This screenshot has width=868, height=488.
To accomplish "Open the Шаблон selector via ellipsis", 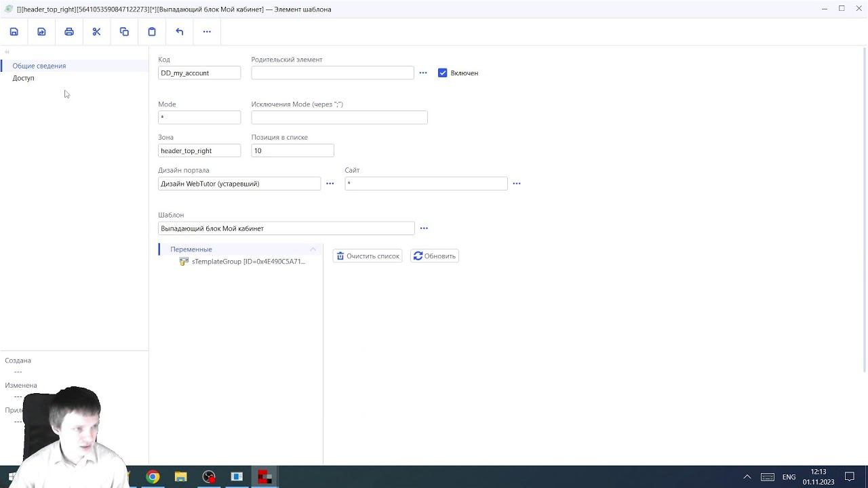I will coord(424,228).
